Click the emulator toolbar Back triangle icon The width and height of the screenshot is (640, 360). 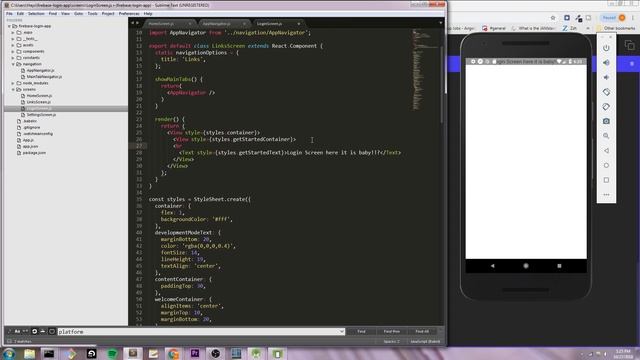606,151
